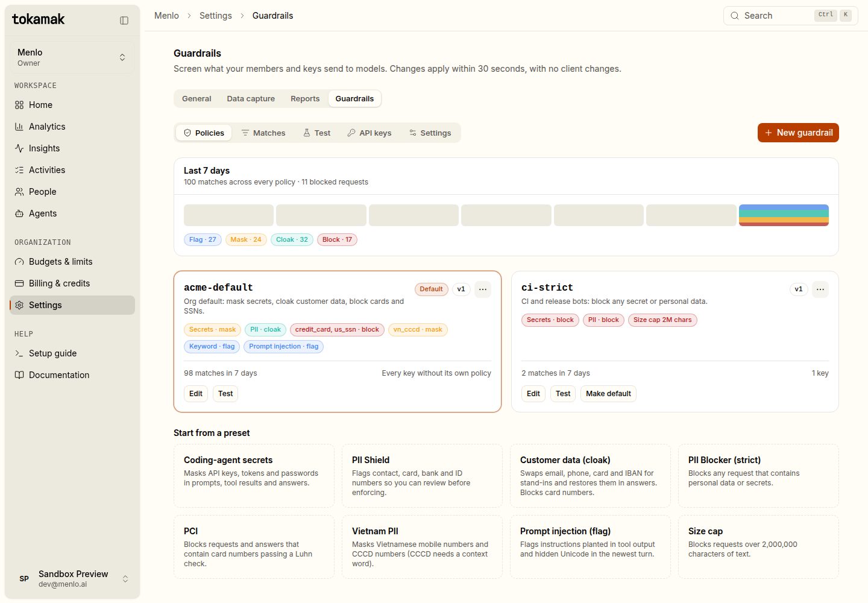
Task: Collapse the sidebar with the panel icon
Action: [x=124, y=21]
